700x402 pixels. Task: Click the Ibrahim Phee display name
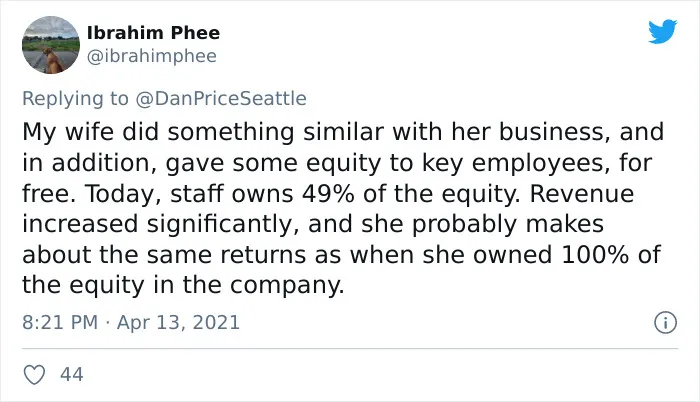pos(153,33)
